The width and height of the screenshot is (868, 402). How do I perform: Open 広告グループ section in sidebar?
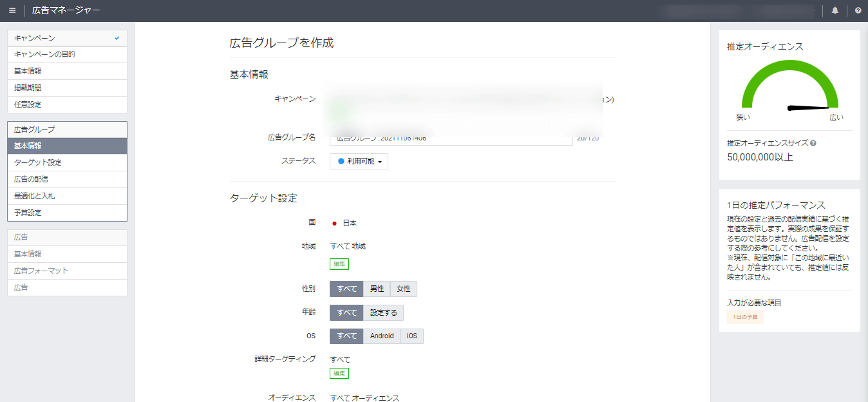click(67, 129)
